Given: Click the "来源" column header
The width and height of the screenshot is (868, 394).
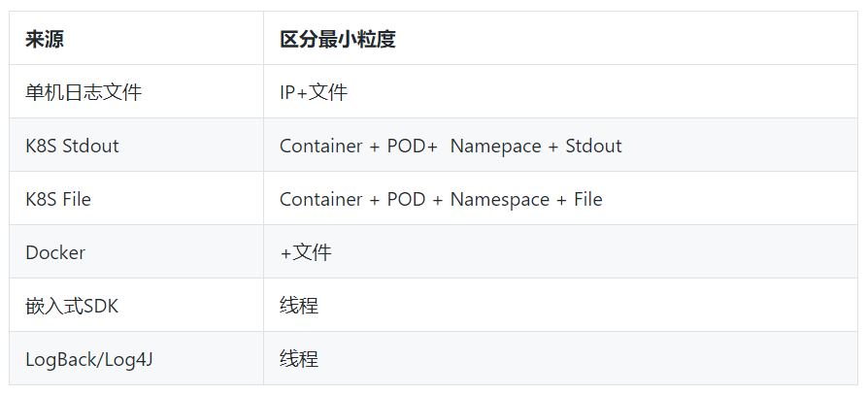Looking at the screenshot, I should [x=45, y=40].
